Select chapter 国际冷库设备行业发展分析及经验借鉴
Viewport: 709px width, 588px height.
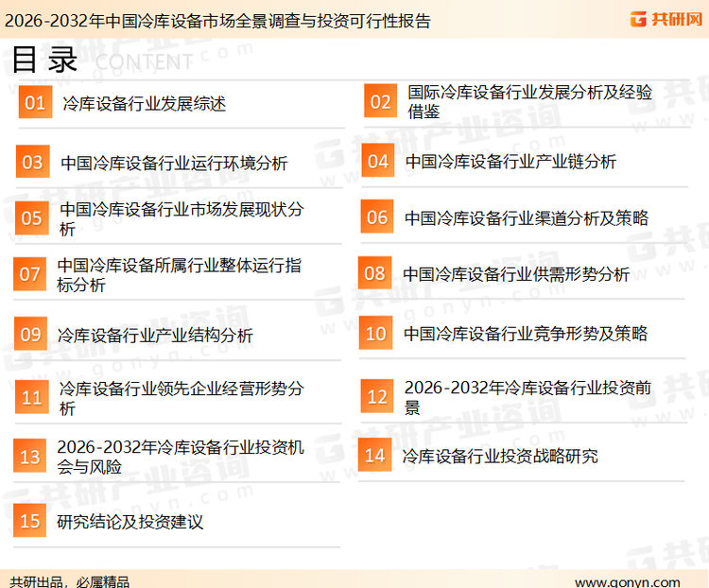tap(529, 101)
